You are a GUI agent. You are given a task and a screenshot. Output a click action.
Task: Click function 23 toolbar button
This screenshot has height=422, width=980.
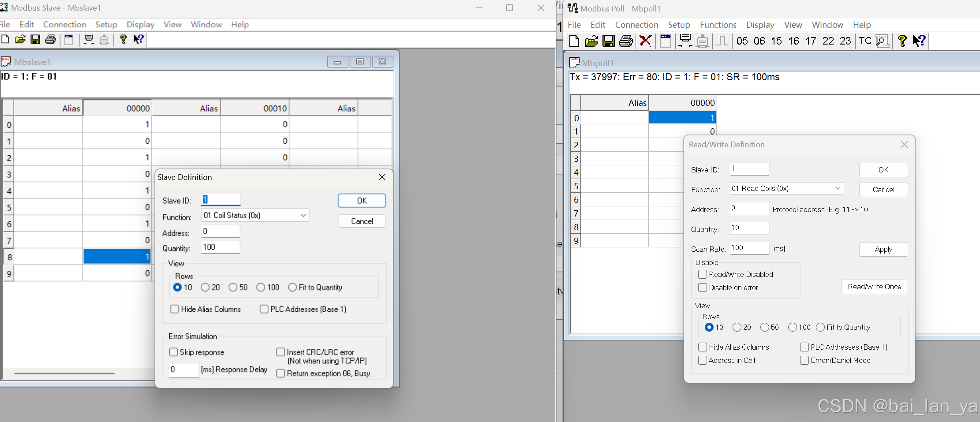[845, 41]
